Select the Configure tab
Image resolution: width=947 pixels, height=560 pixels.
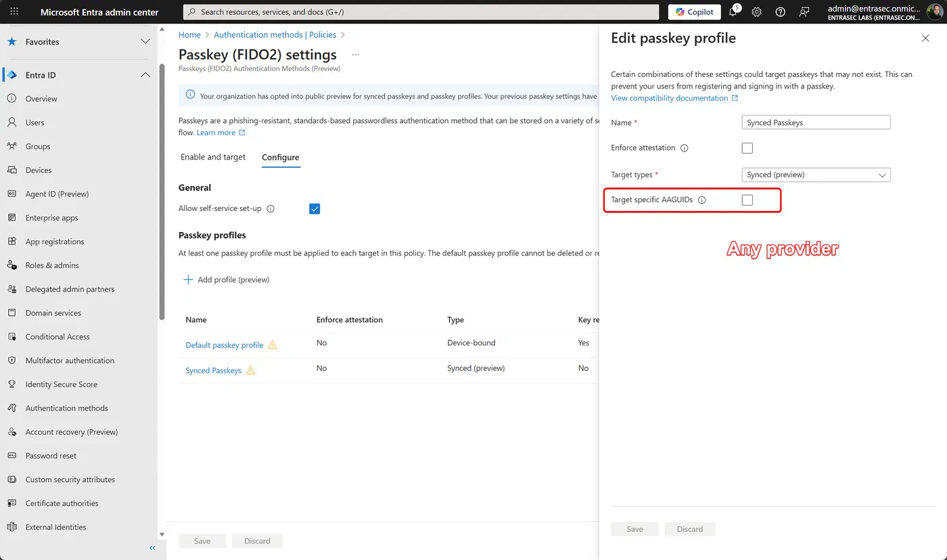281,157
